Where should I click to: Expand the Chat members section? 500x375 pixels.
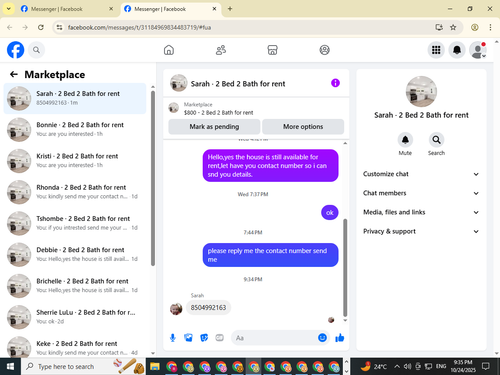coord(421,193)
